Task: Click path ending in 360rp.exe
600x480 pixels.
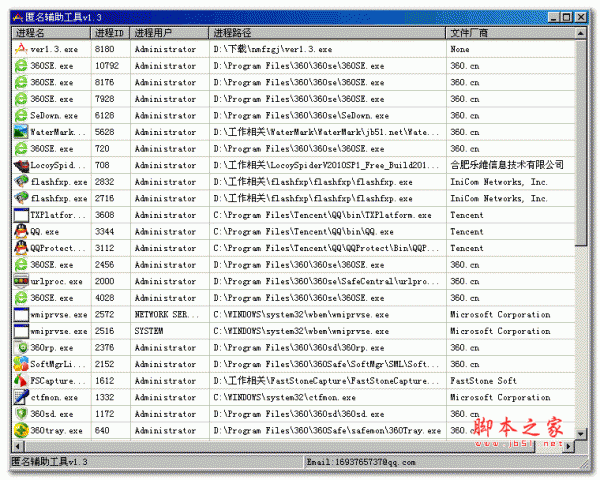Action: [298, 348]
